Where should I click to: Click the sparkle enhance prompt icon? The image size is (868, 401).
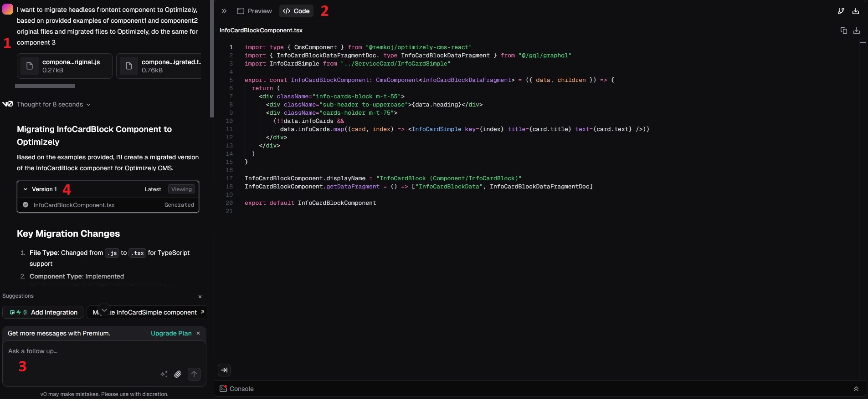[x=164, y=374]
